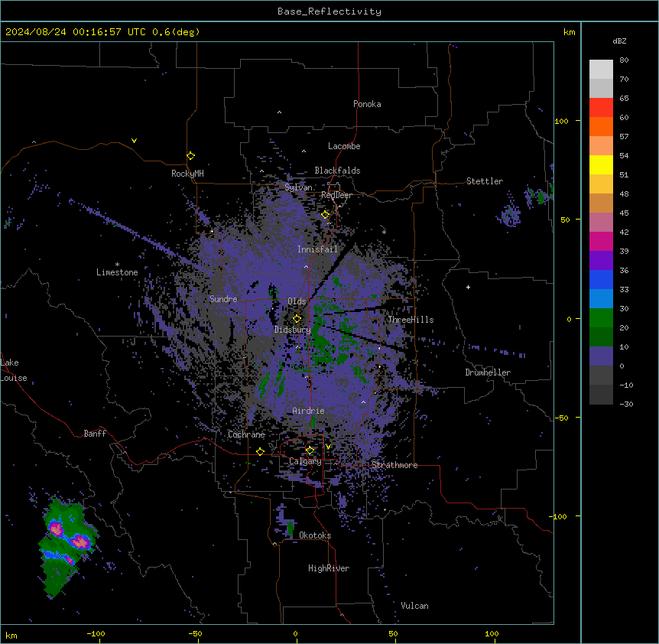Click the 80 value on dBZ legend

[x=624, y=60]
